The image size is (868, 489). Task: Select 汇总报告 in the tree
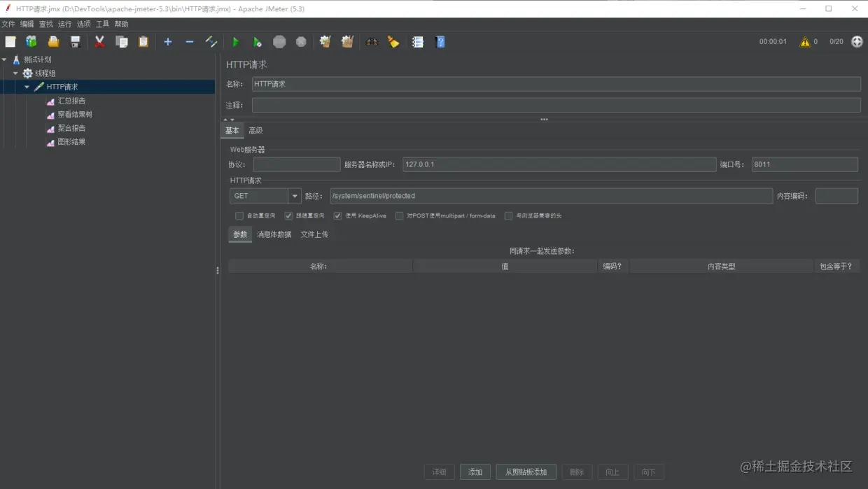[71, 101]
